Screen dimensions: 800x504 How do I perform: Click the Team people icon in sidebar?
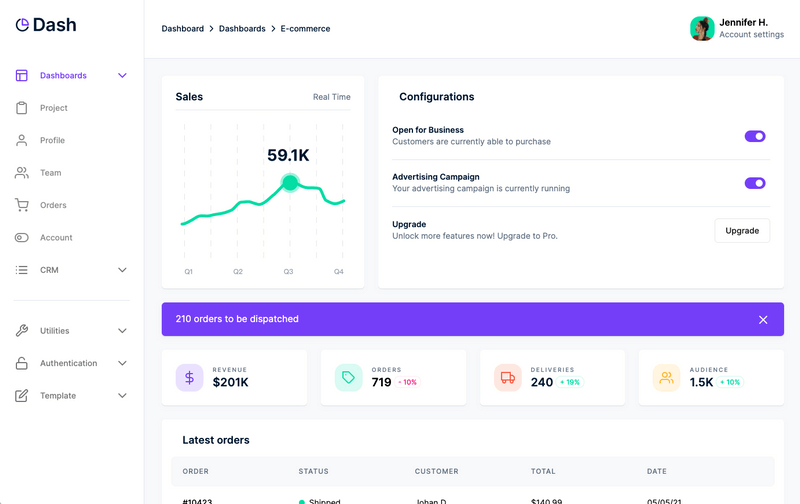pos(21,173)
